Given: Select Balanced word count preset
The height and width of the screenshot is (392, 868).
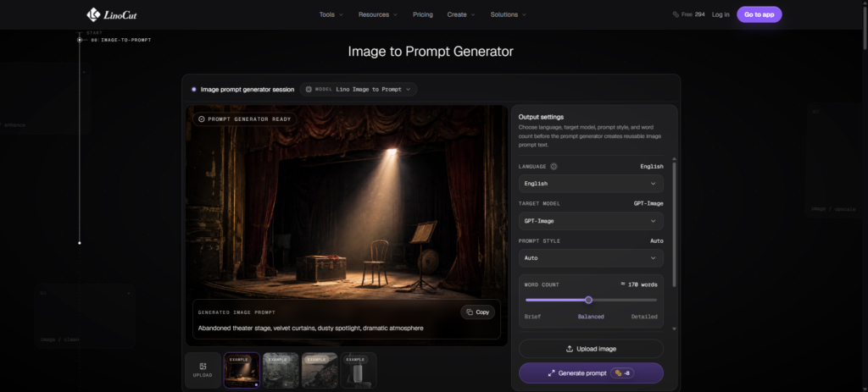Looking at the screenshot, I should pyautogui.click(x=591, y=317).
